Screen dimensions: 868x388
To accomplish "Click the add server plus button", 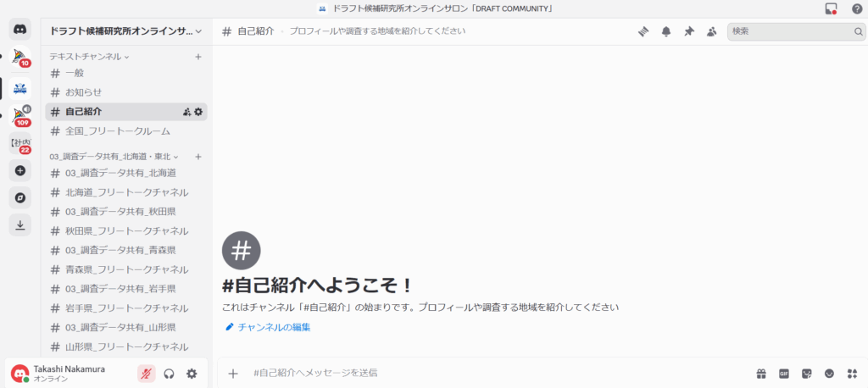I will click(x=20, y=170).
